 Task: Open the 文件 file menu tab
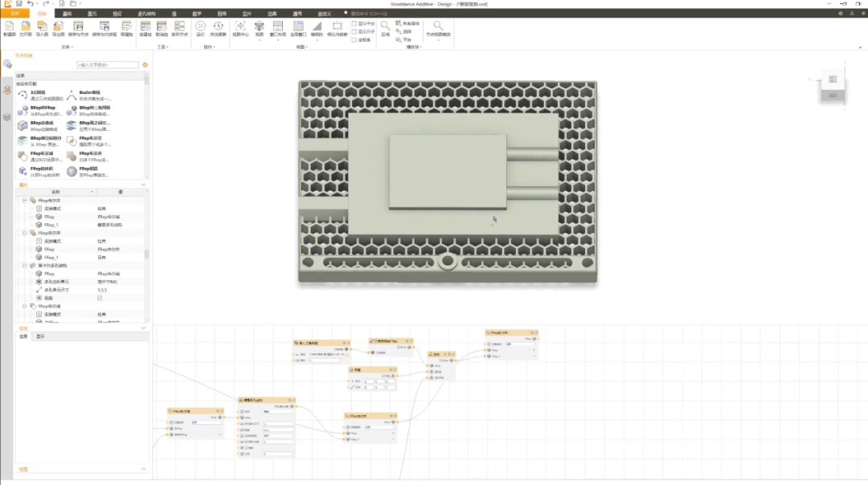pyautogui.click(x=15, y=14)
